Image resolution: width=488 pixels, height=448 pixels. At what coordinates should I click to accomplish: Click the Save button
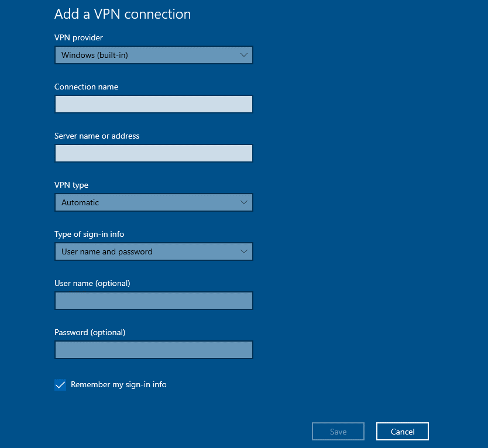click(x=338, y=431)
